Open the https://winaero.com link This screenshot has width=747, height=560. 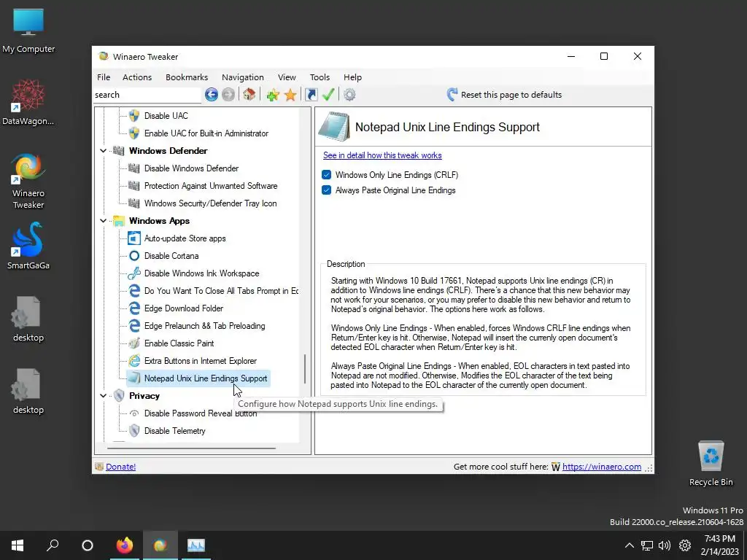(602, 467)
